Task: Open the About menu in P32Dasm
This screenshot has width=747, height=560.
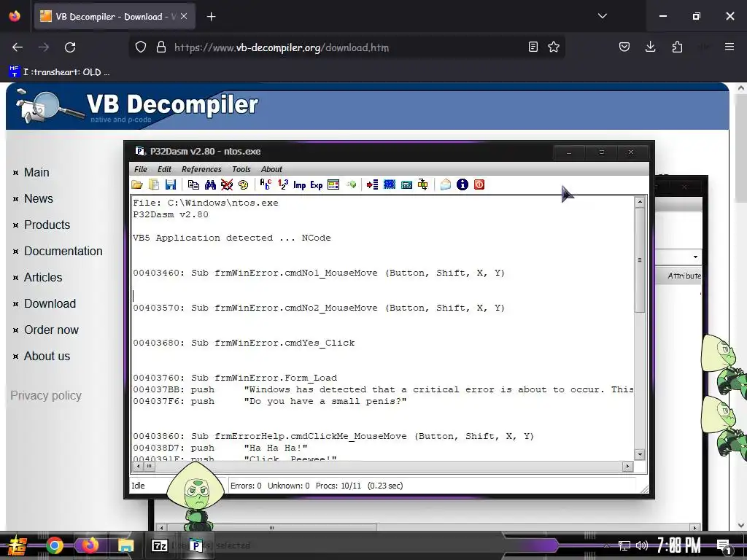Action: (271, 169)
